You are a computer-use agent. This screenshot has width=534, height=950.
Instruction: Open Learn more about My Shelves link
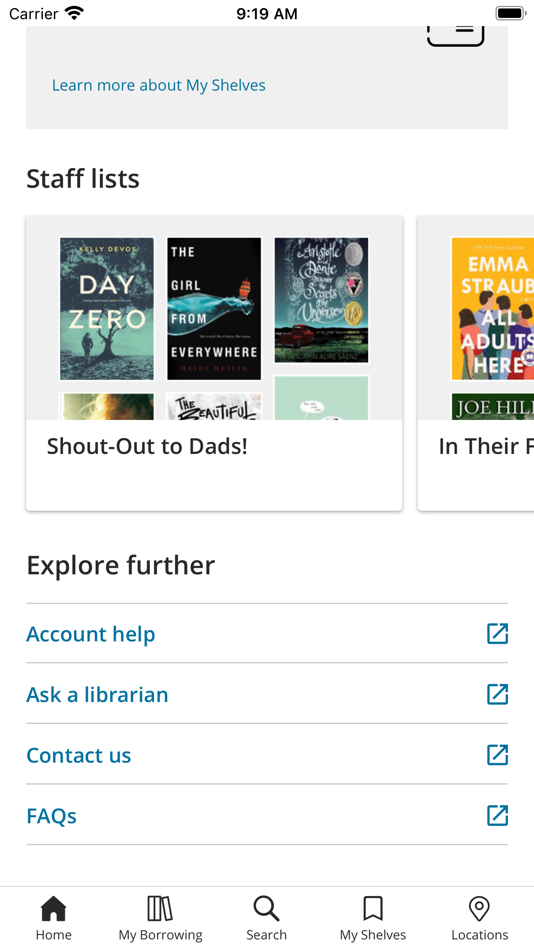pyautogui.click(x=159, y=85)
